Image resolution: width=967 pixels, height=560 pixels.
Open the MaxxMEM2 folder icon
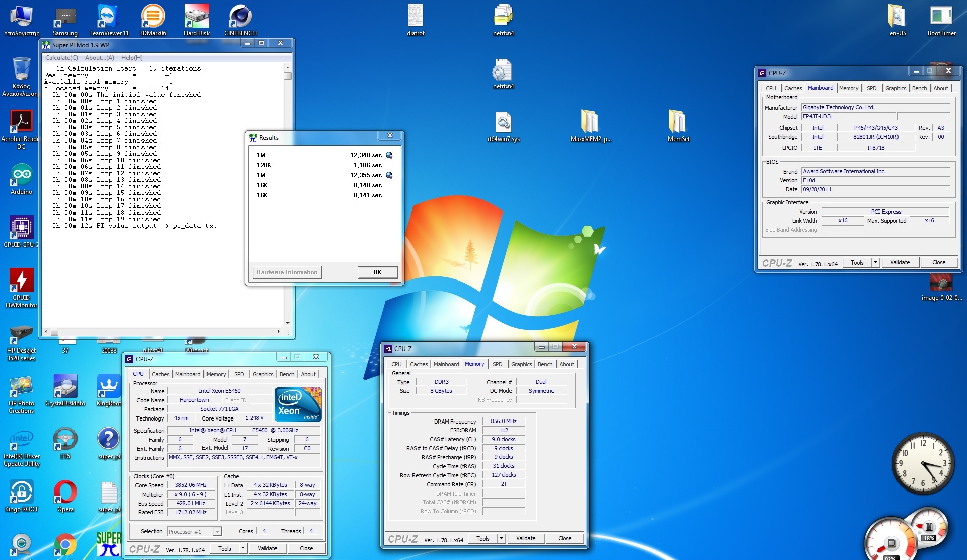[591, 126]
